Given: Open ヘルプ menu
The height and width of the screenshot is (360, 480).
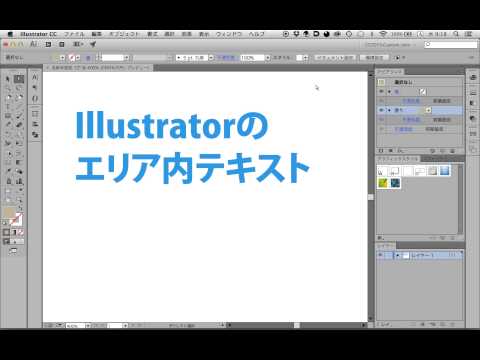Looking at the screenshot, I should click(x=257, y=34).
